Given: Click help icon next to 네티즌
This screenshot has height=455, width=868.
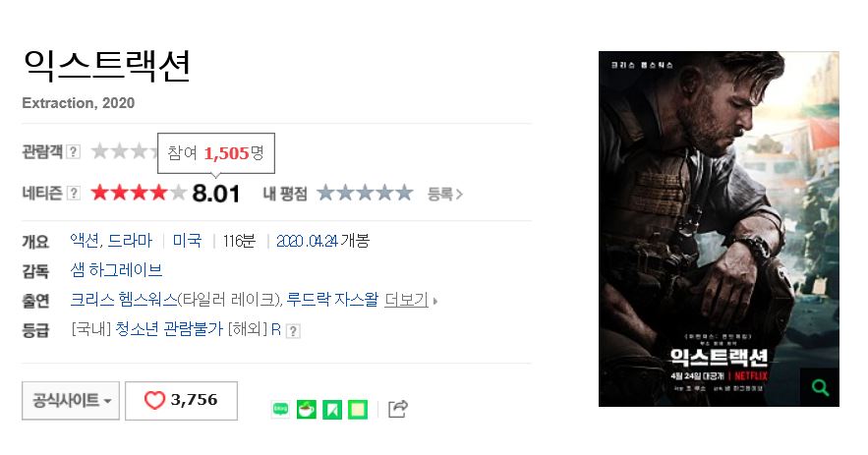Looking at the screenshot, I should 73,193.
